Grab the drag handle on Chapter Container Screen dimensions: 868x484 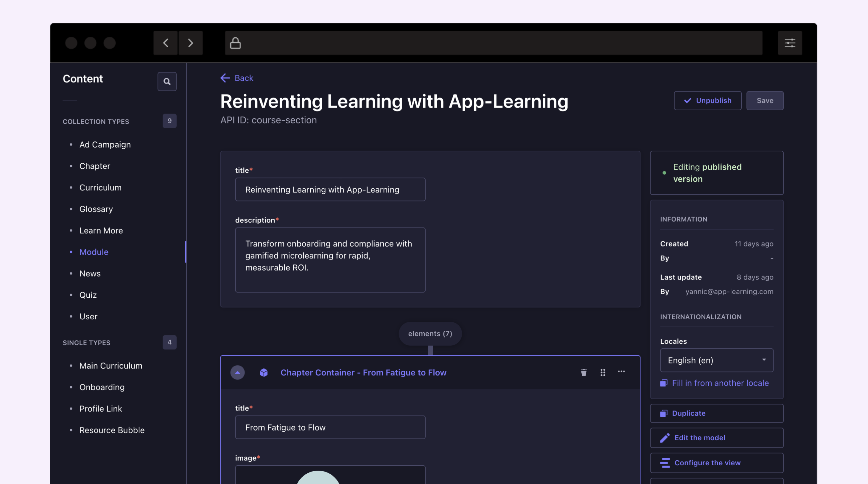point(603,372)
